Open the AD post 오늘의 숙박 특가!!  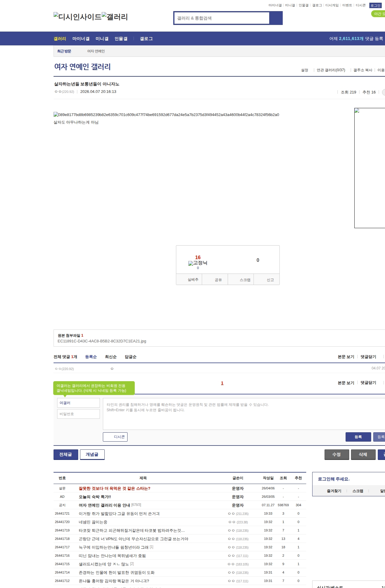point(95,497)
